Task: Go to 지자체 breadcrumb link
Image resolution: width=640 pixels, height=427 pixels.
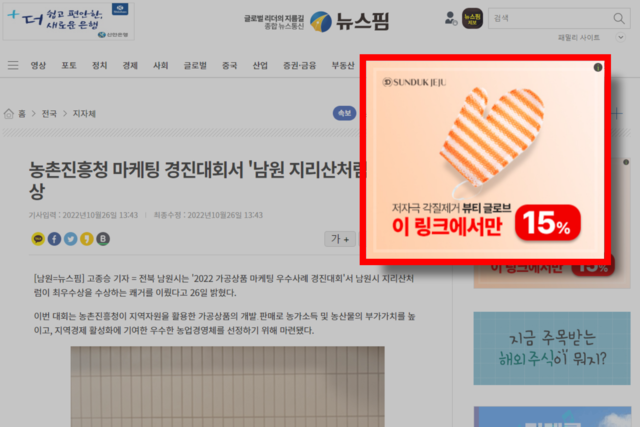Action: [x=84, y=113]
